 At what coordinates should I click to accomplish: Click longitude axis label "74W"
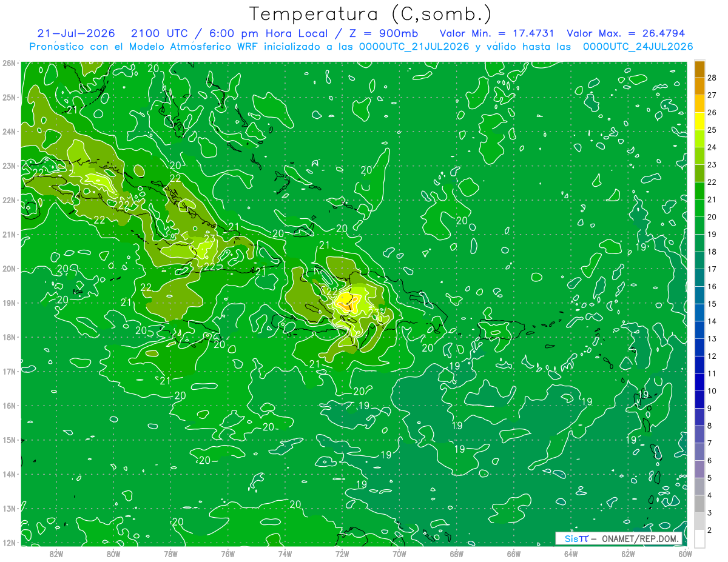[x=285, y=553]
